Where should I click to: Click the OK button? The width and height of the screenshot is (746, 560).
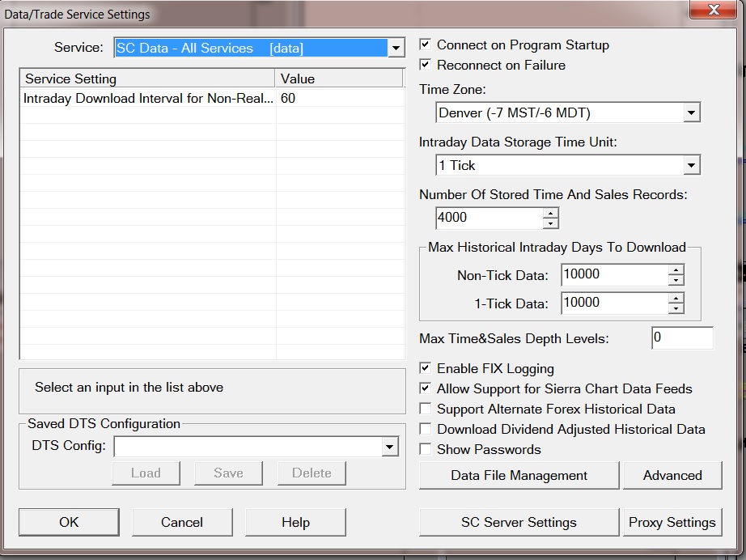69,523
